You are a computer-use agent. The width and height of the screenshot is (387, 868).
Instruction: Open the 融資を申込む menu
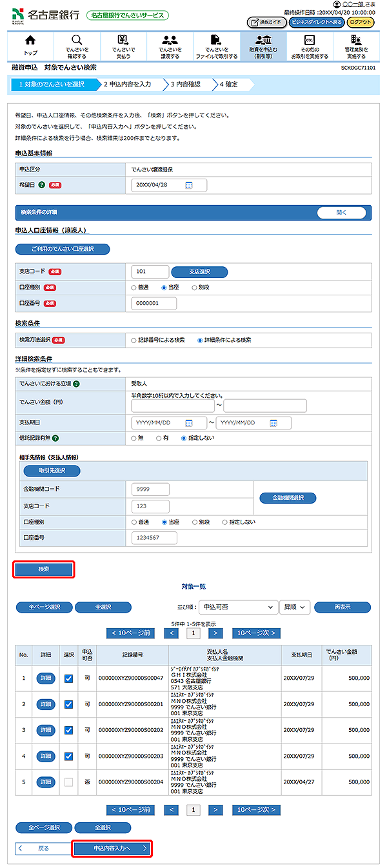click(263, 45)
